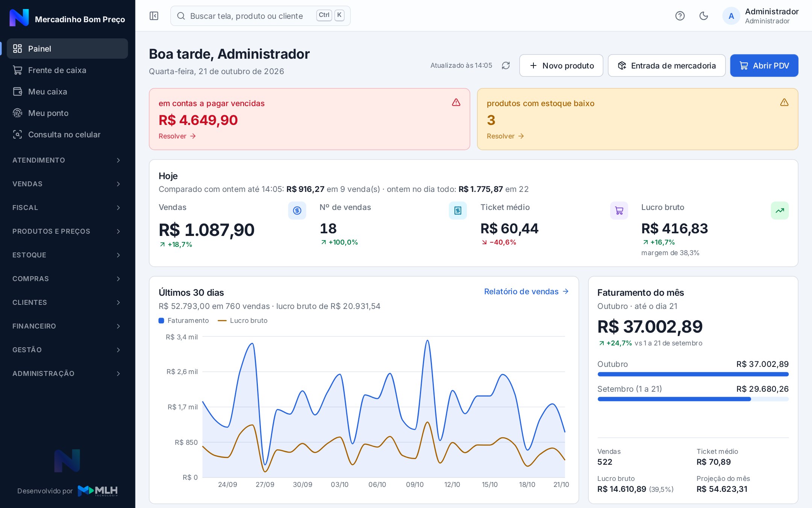Open the PDV with Abrir PDV
This screenshot has width=812, height=508.
coord(764,65)
